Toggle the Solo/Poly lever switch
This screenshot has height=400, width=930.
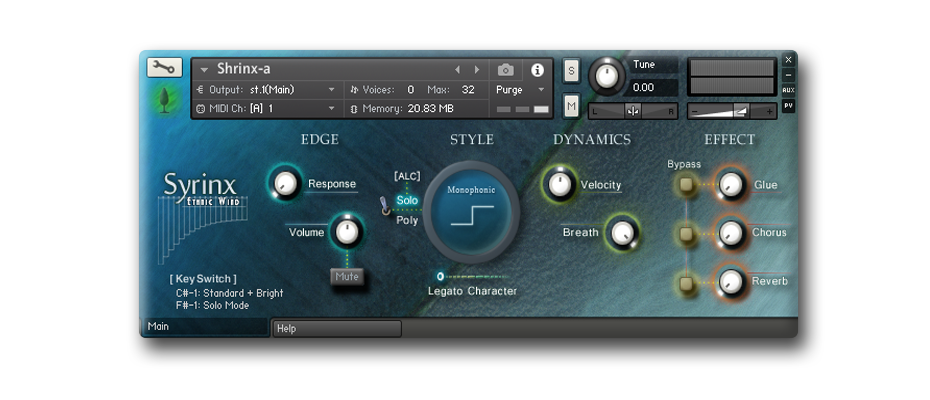click(x=385, y=205)
